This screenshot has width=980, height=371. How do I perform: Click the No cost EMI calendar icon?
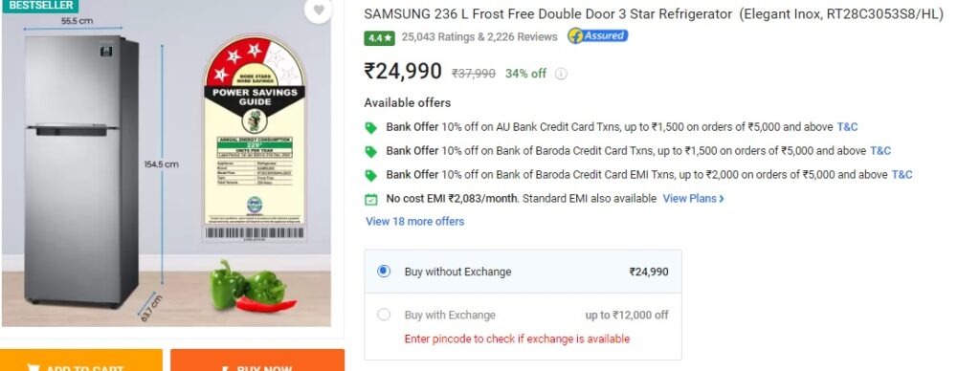point(370,199)
